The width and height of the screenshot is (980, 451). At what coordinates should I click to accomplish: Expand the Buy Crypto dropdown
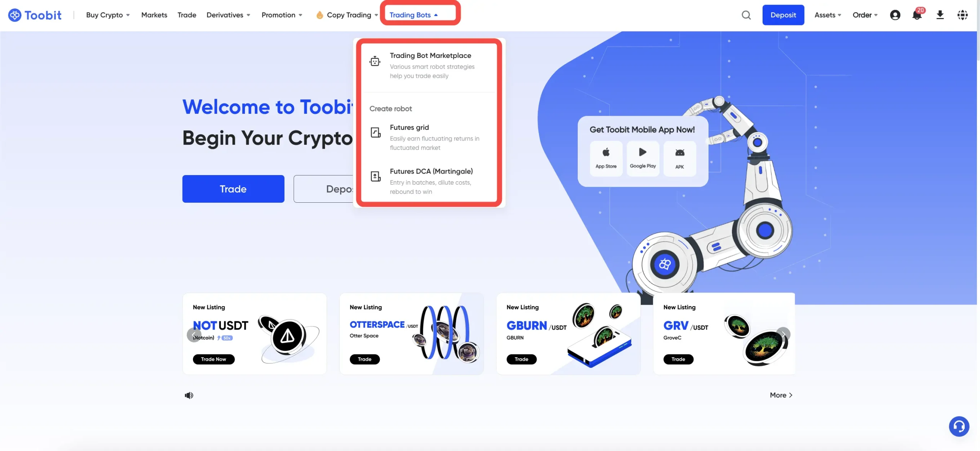(x=108, y=15)
